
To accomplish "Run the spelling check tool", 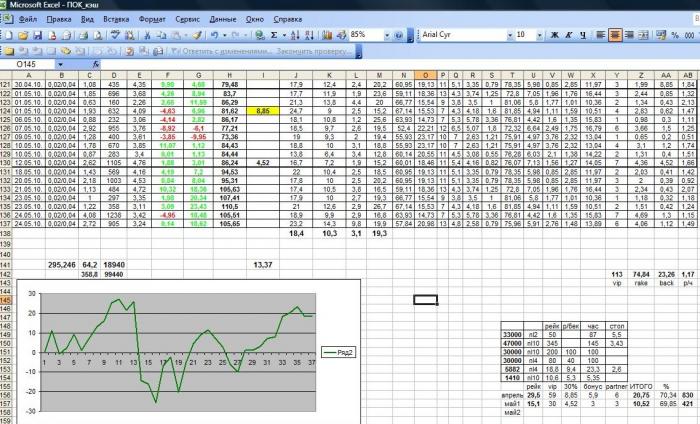I will click(x=115, y=35).
